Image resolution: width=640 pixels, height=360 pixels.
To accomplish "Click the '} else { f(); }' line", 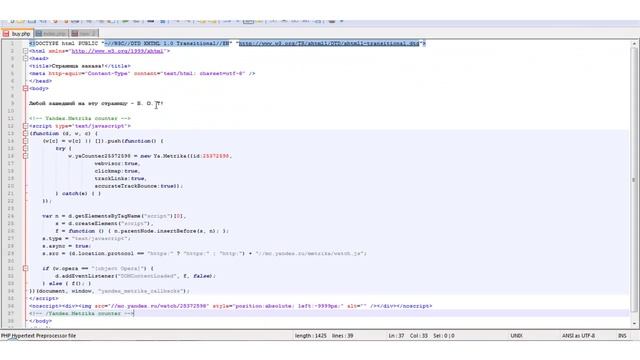I will [67, 283].
